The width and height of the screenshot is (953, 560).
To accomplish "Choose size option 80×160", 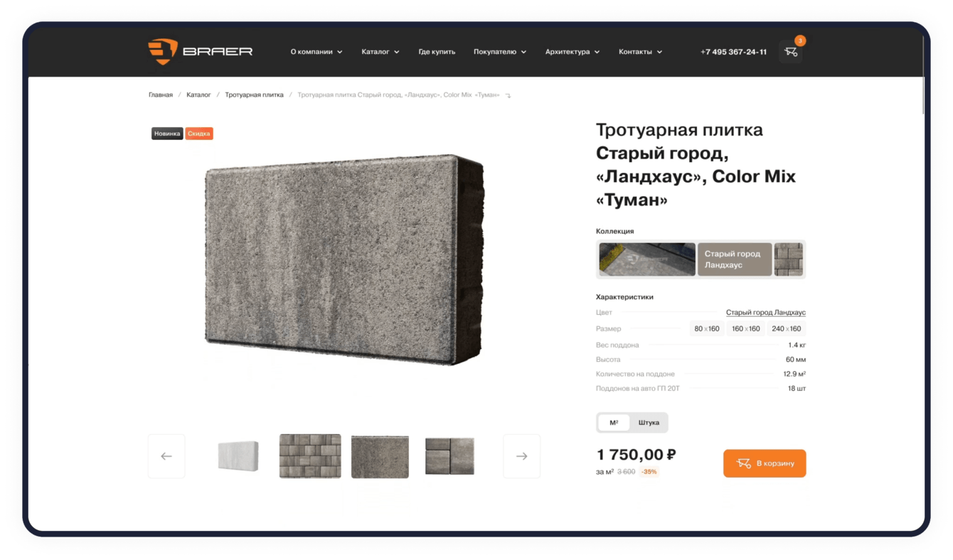I will coord(707,329).
